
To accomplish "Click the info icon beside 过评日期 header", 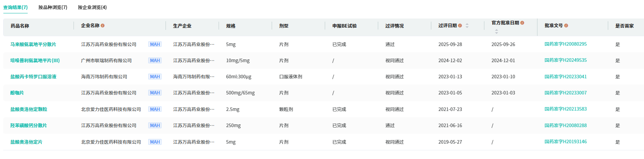I will 460,26.
